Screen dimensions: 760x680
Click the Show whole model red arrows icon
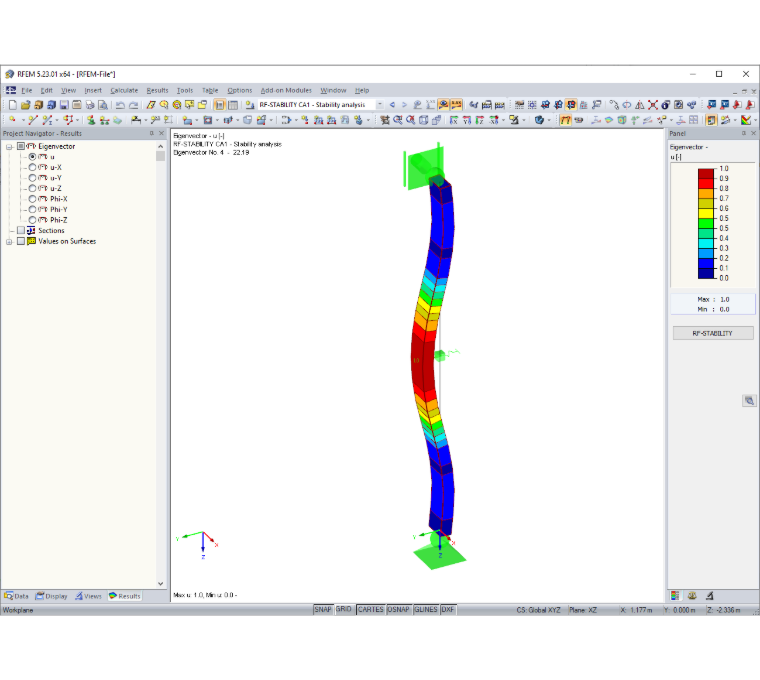[653, 105]
